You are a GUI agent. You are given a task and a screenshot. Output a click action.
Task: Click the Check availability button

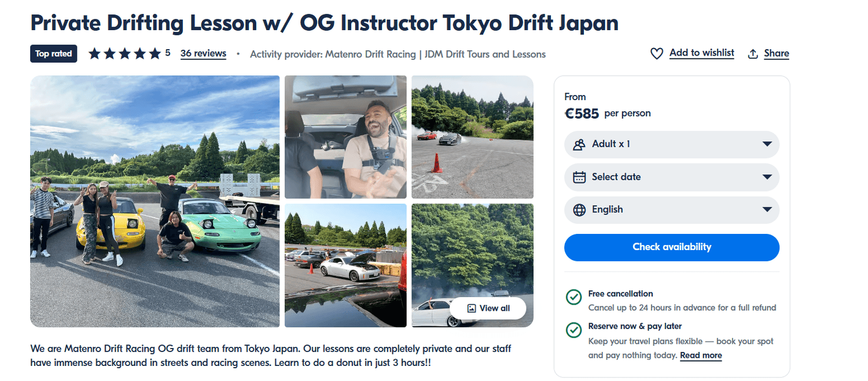672,247
